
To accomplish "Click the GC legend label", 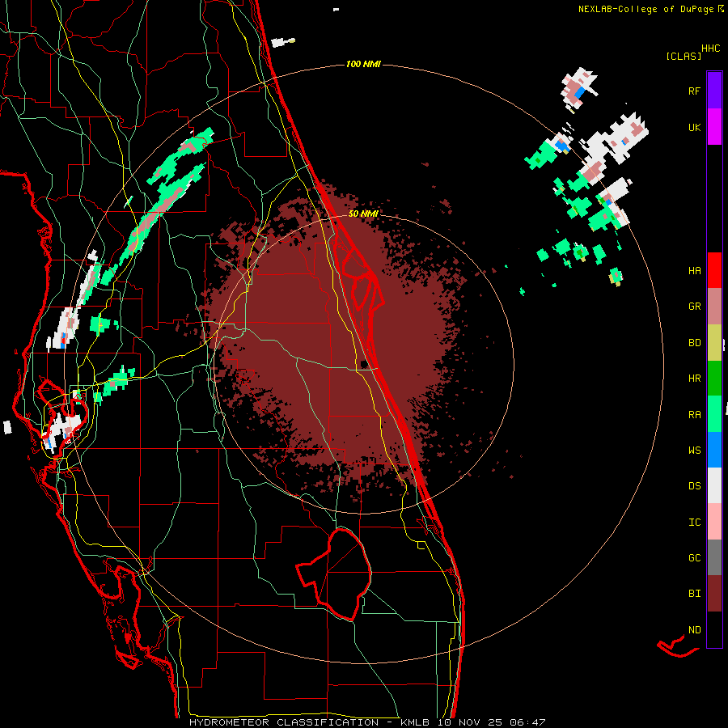I will pos(694,558).
